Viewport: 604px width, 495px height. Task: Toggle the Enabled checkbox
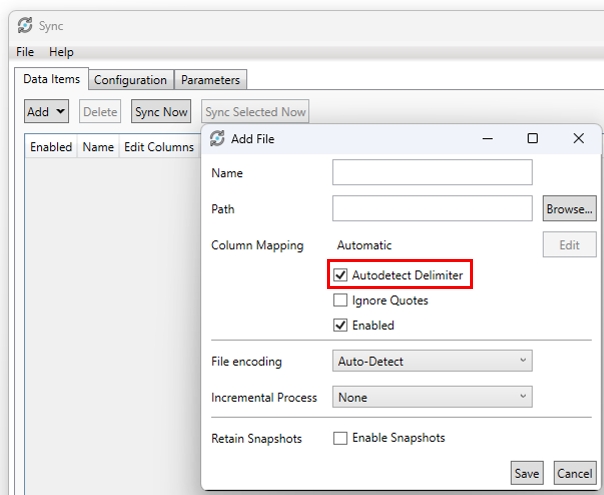(341, 325)
